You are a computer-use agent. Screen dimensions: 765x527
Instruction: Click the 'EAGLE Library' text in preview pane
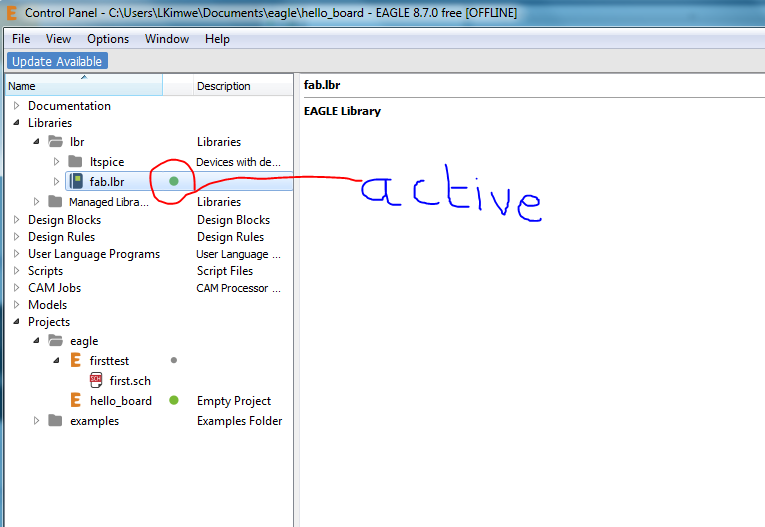coord(342,111)
